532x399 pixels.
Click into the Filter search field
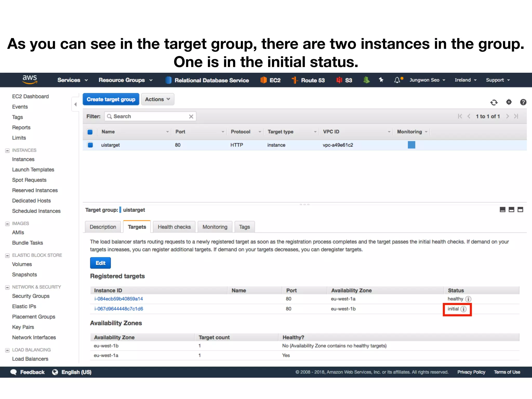[150, 116]
